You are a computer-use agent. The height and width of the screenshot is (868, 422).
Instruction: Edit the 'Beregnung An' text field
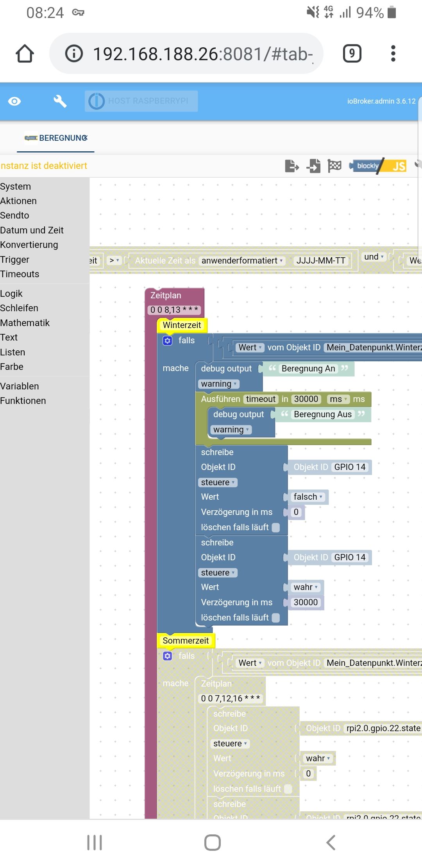(308, 369)
